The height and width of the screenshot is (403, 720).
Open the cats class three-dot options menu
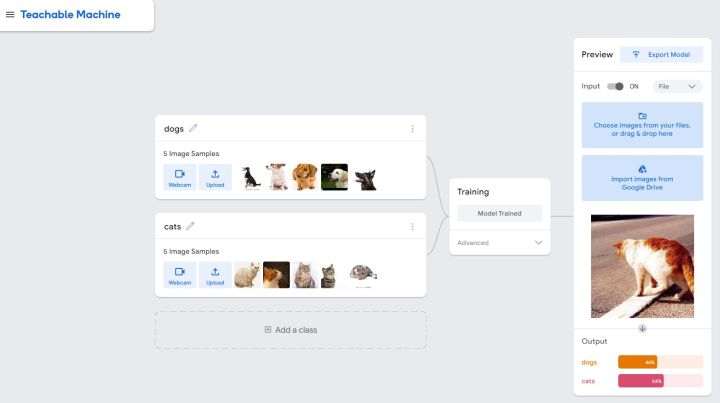pos(412,227)
